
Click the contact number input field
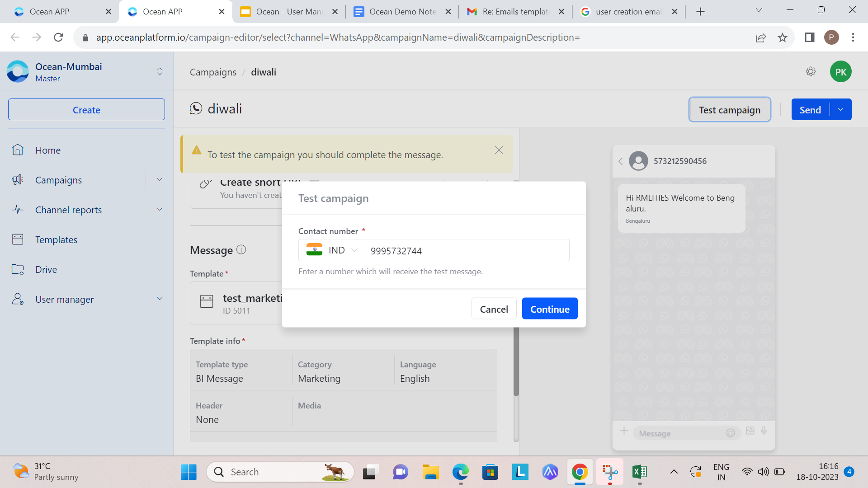coord(467,250)
